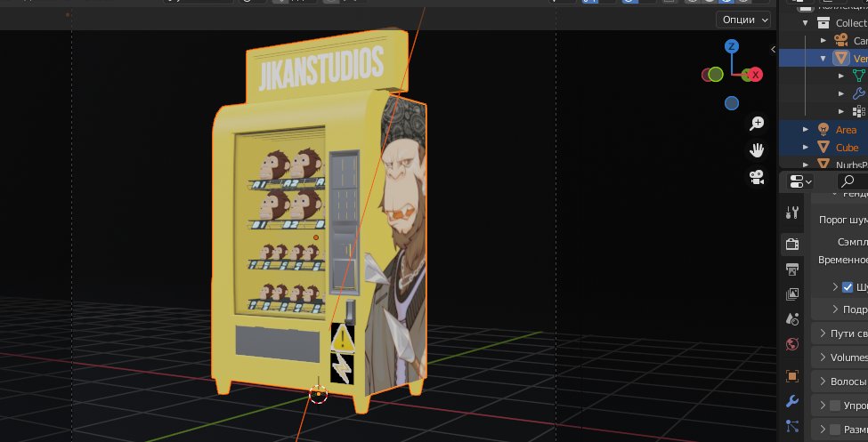Image resolution: width=868 pixels, height=442 pixels.
Task: Show the viewport sidebar with small arrow
Action: pos(774,49)
